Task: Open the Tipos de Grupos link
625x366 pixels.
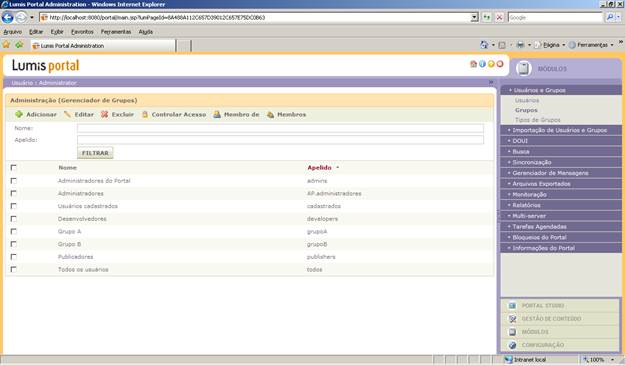Action: point(537,120)
